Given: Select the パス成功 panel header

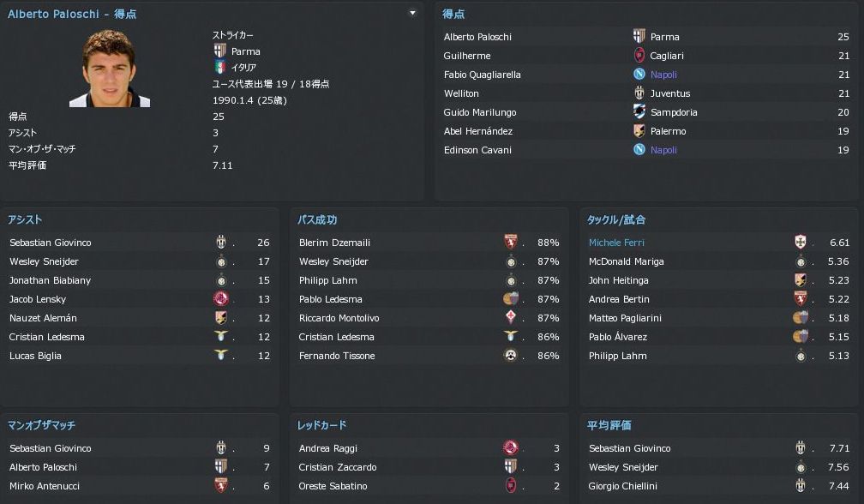Looking at the screenshot, I should (x=317, y=220).
